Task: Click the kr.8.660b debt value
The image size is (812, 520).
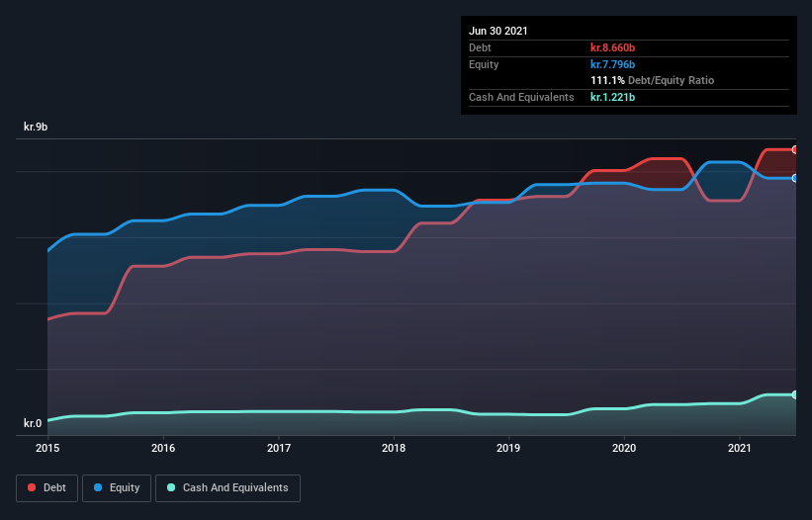Action: pyautogui.click(x=612, y=47)
